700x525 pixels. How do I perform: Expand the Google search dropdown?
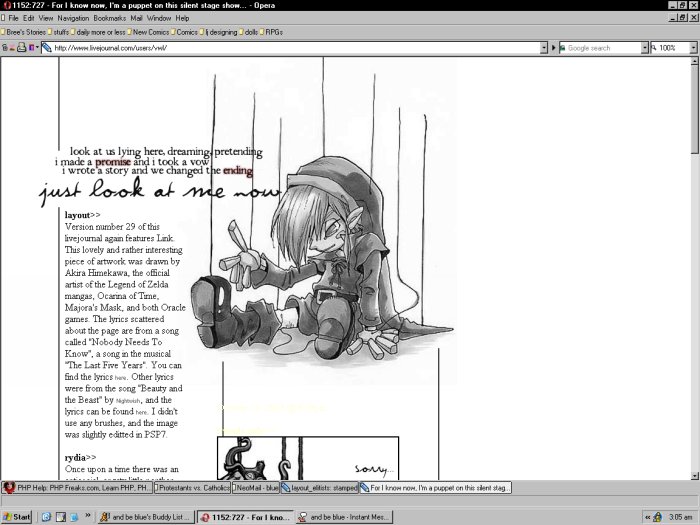point(644,48)
